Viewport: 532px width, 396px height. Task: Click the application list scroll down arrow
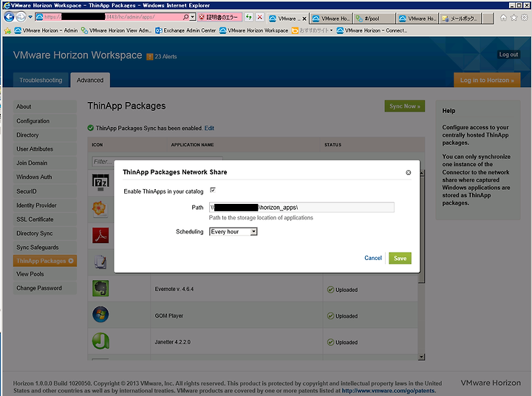click(421, 357)
